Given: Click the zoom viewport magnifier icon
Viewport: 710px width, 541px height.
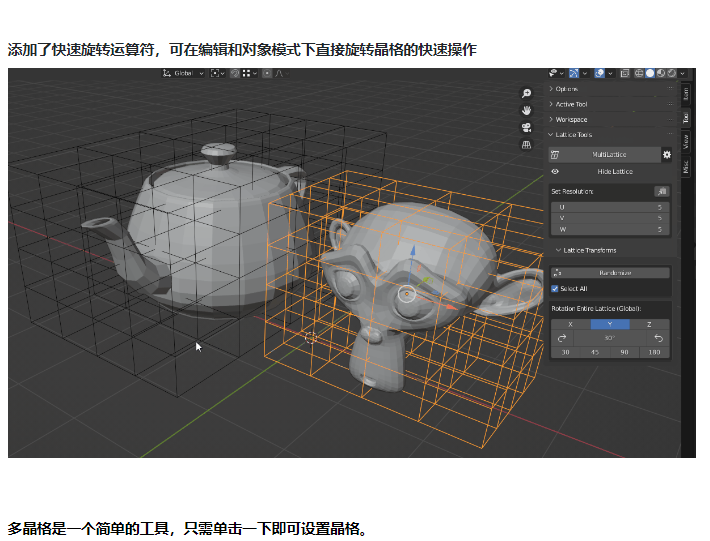Looking at the screenshot, I should pyautogui.click(x=526, y=93).
